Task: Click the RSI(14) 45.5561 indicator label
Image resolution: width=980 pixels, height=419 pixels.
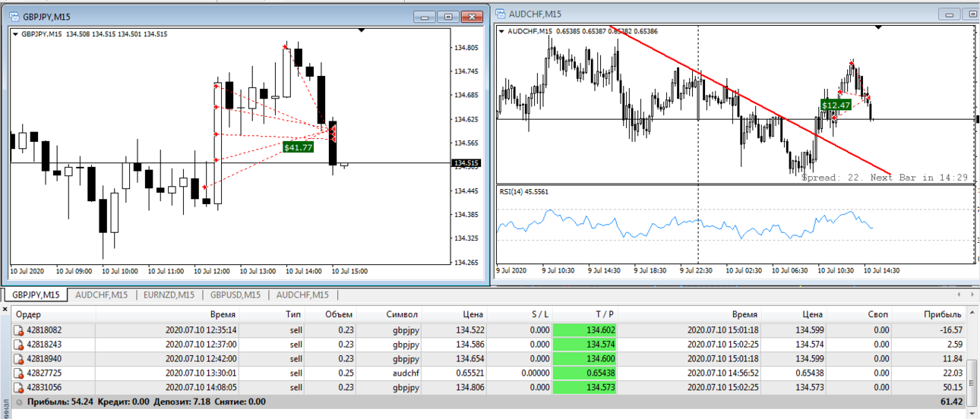Action: [x=523, y=191]
